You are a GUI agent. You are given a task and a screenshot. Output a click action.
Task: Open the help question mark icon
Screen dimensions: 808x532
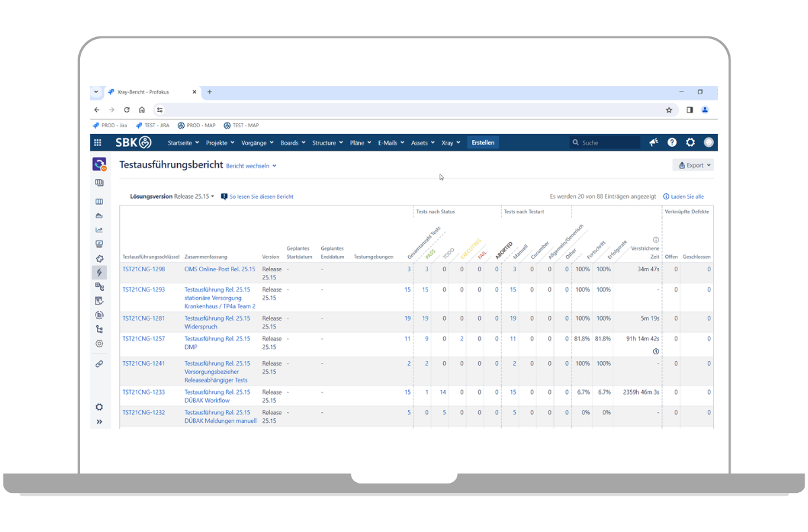pos(672,143)
